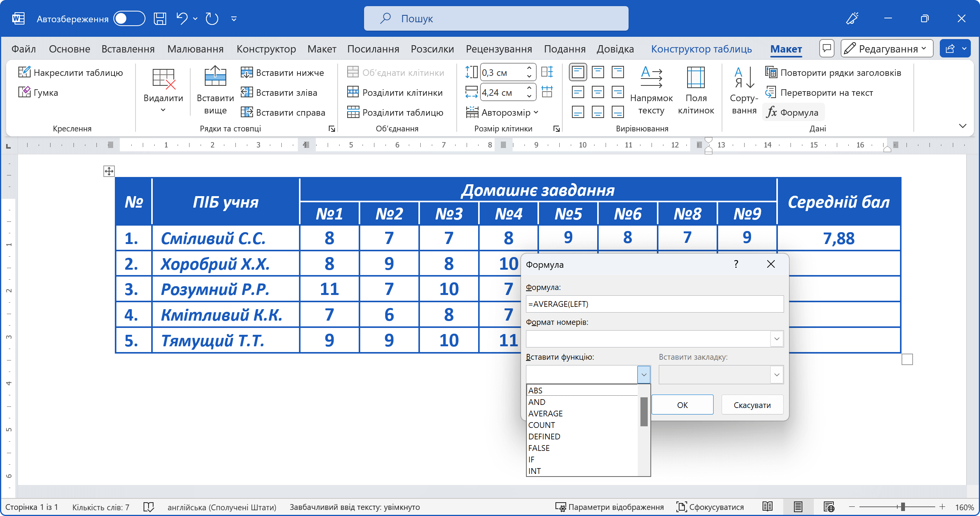The width and height of the screenshot is (980, 516).
Task: Open the Insert (Вставлення) ribbon tab
Action: point(128,49)
